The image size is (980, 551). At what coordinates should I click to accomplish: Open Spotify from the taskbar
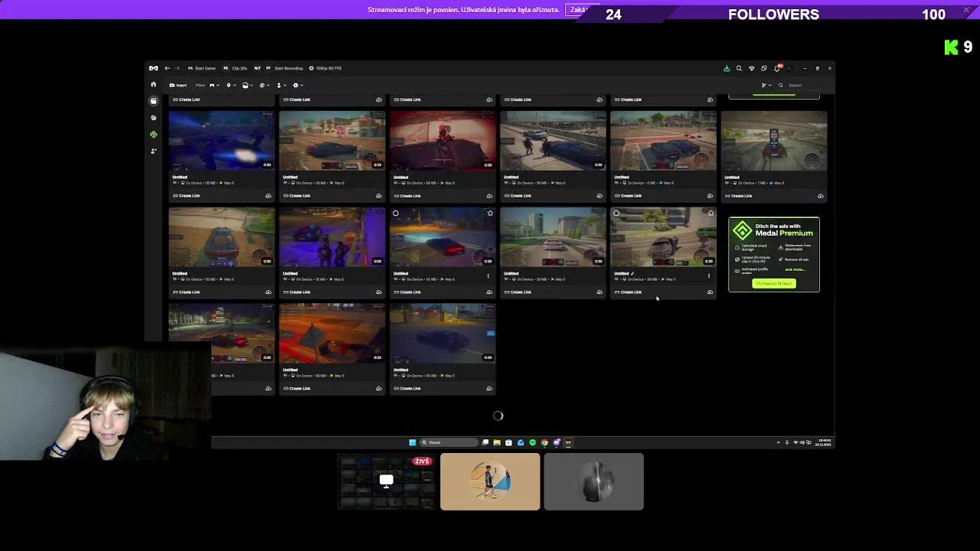[533, 442]
